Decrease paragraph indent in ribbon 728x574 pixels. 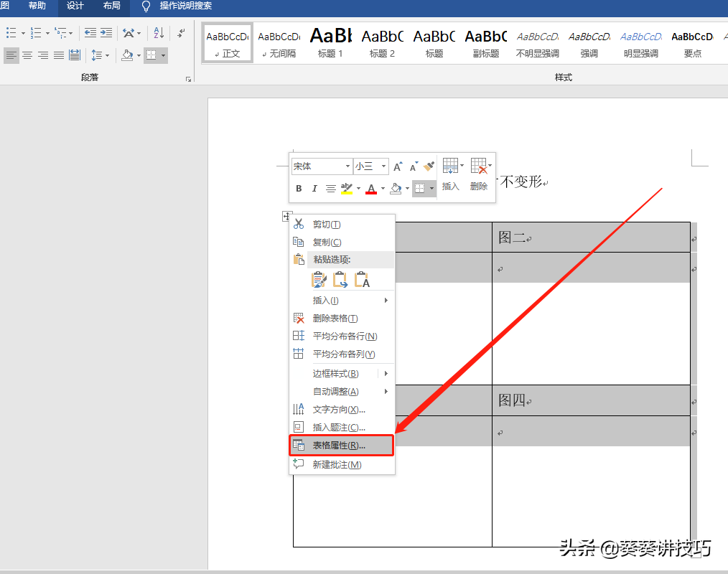90,33
